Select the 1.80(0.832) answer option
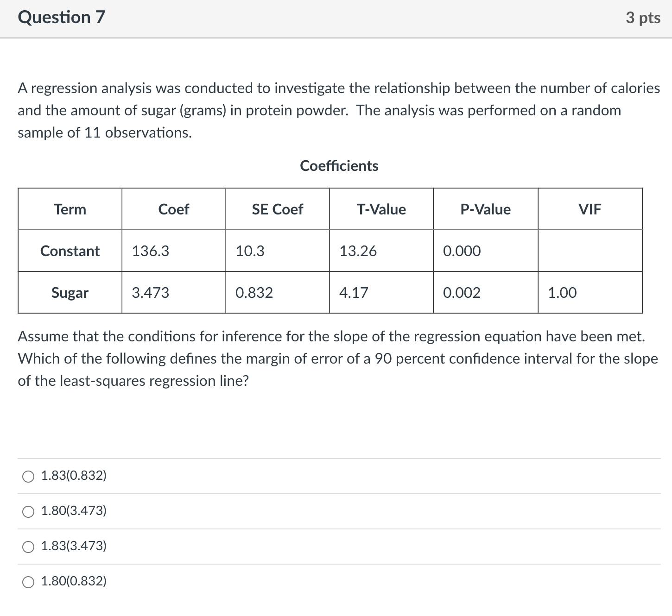The height and width of the screenshot is (616, 672). click(x=28, y=581)
